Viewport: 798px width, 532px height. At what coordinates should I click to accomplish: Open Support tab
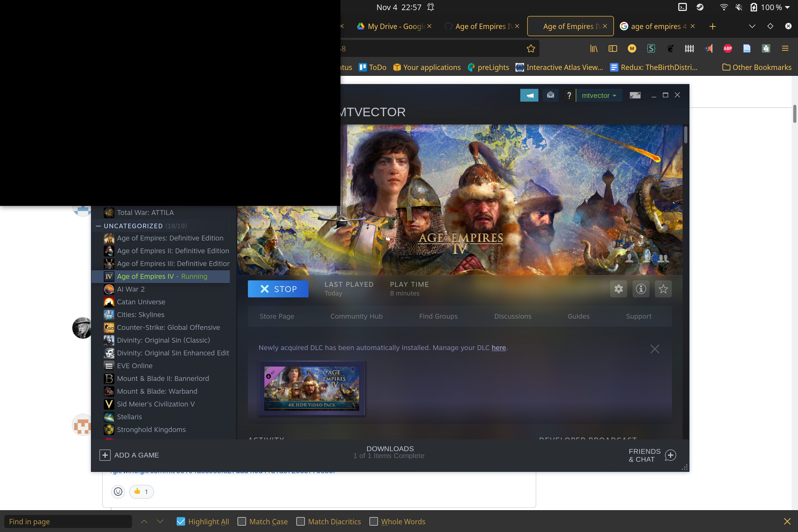[639, 316]
